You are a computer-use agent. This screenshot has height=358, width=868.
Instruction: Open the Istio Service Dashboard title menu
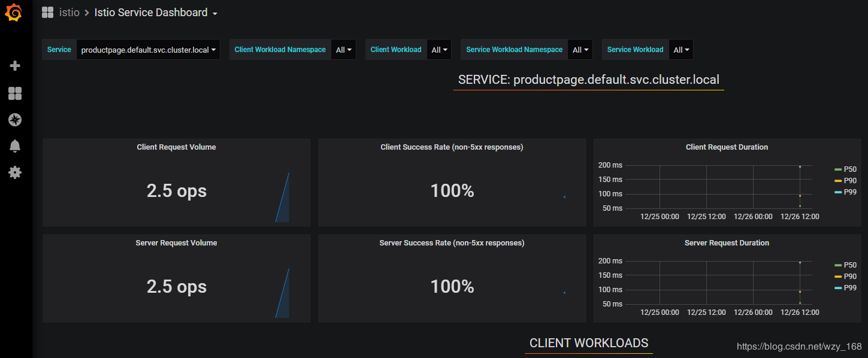coord(151,12)
